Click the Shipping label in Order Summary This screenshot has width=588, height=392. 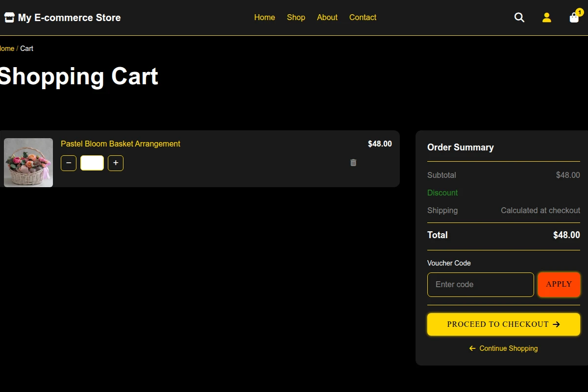coord(442,210)
